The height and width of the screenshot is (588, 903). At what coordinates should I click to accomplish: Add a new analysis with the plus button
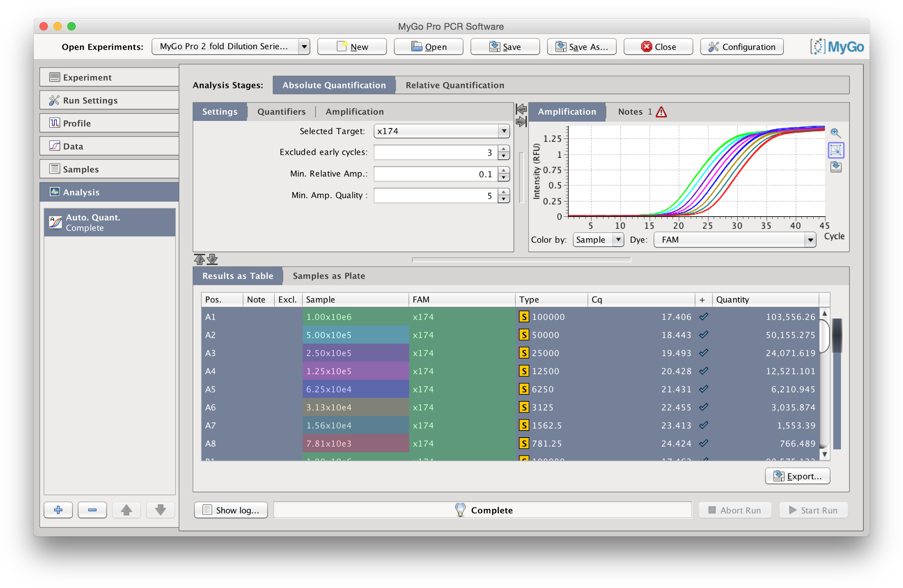pyautogui.click(x=58, y=510)
